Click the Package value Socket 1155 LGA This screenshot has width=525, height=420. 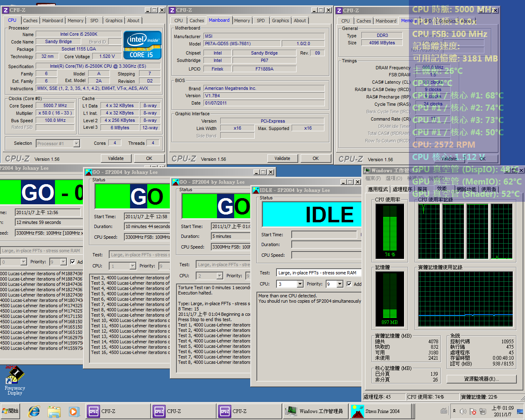click(79, 49)
